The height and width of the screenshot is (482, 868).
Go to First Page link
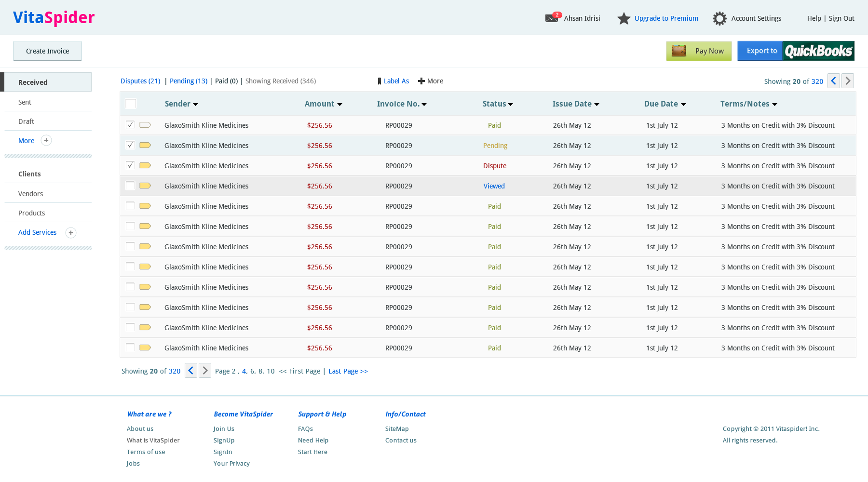[300, 371]
